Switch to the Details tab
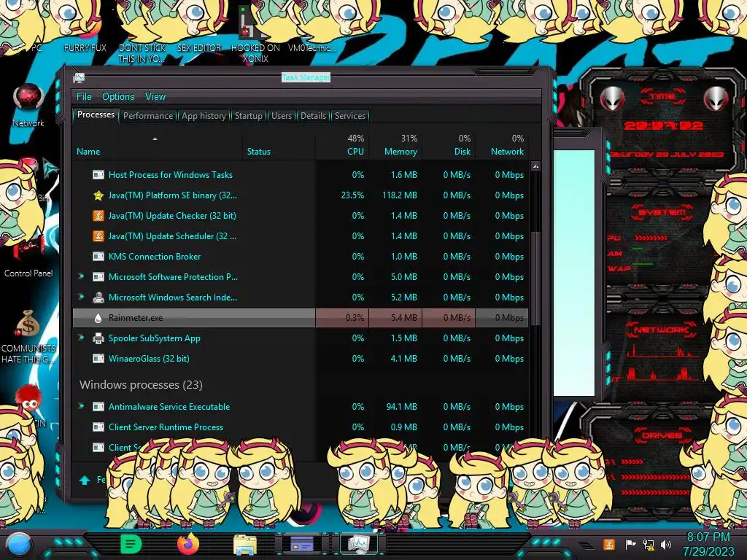Screen dimensions: 747x560 [313, 116]
